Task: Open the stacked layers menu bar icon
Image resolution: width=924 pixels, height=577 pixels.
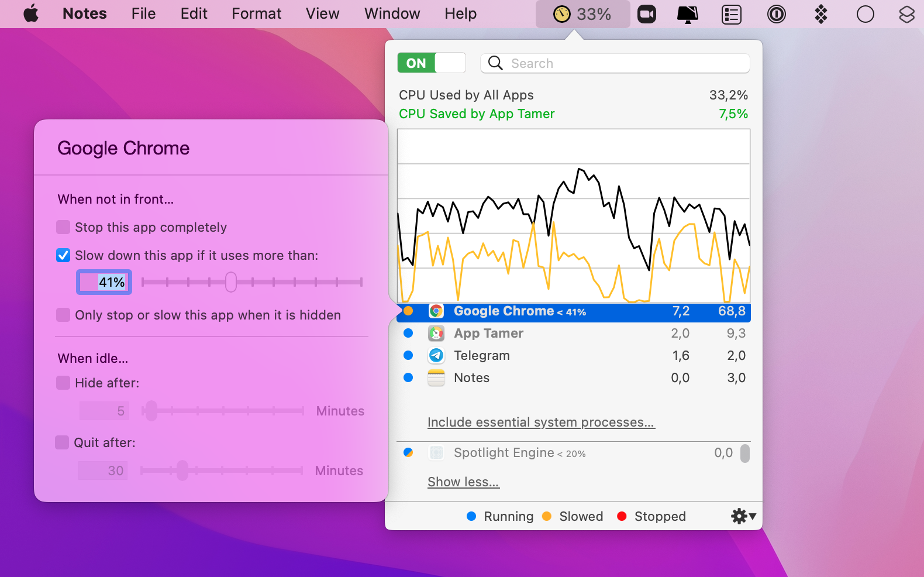Action: (x=907, y=14)
